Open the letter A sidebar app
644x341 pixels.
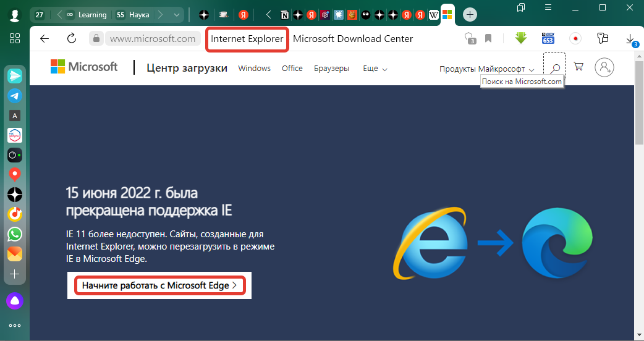[15, 116]
